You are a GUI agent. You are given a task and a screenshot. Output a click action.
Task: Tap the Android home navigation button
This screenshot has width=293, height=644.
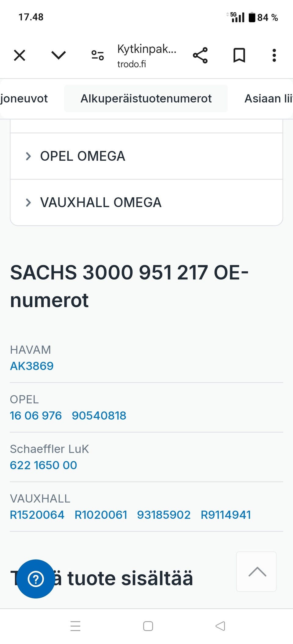(x=148, y=626)
